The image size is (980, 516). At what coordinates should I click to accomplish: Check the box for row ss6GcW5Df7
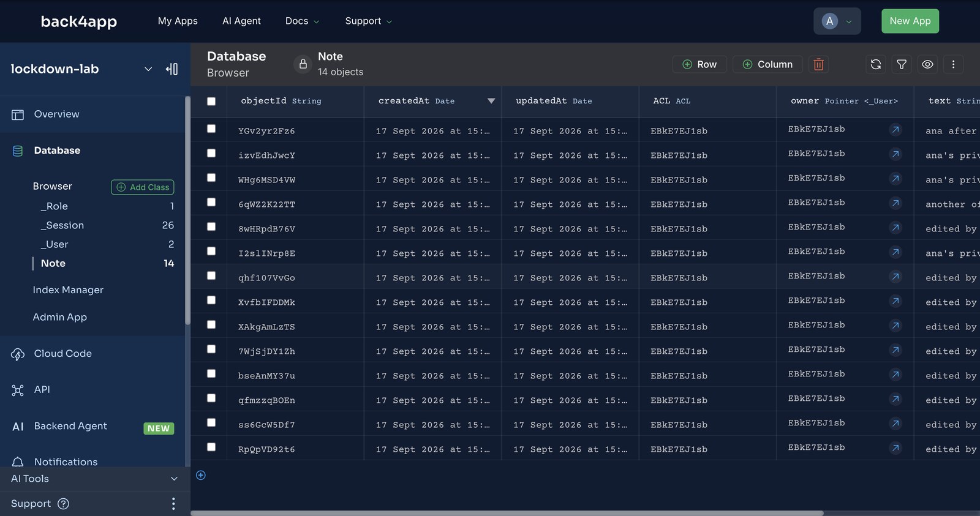[211, 422]
